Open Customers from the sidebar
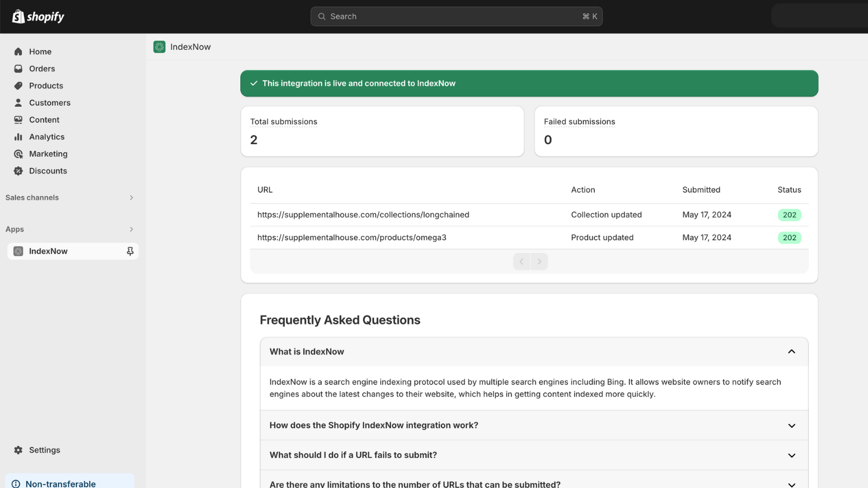This screenshot has height=488, width=868. coord(49,103)
